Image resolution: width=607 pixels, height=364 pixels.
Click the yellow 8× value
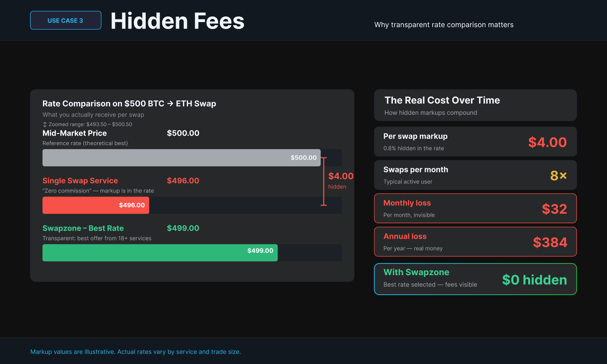point(558,175)
